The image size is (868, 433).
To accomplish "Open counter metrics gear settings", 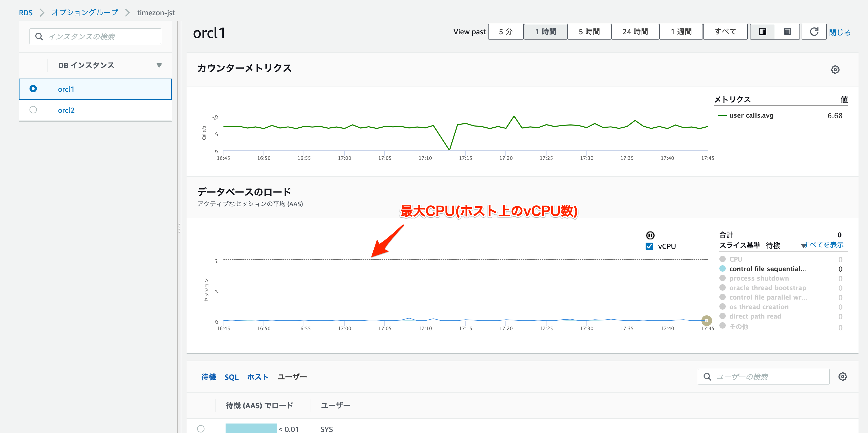I will [835, 70].
